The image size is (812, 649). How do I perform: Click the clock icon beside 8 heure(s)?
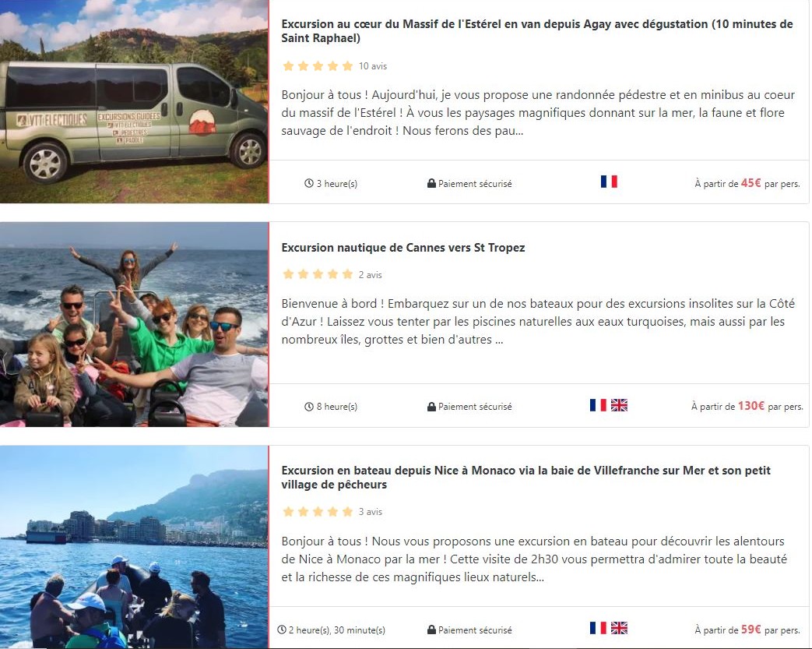pyautogui.click(x=308, y=407)
